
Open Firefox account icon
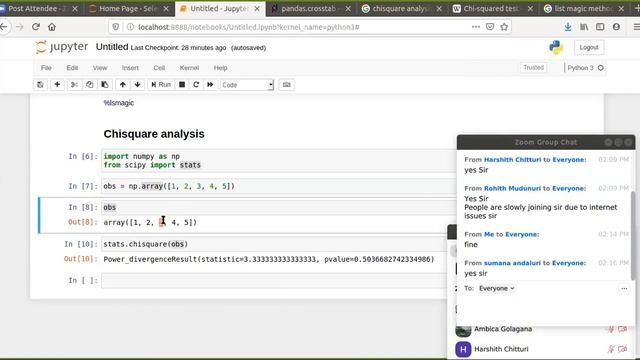pos(616,27)
